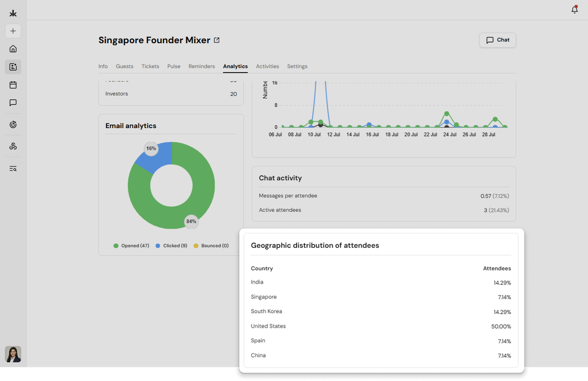
Task: Open the Reminders tab
Action: click(x=202, y=67)
